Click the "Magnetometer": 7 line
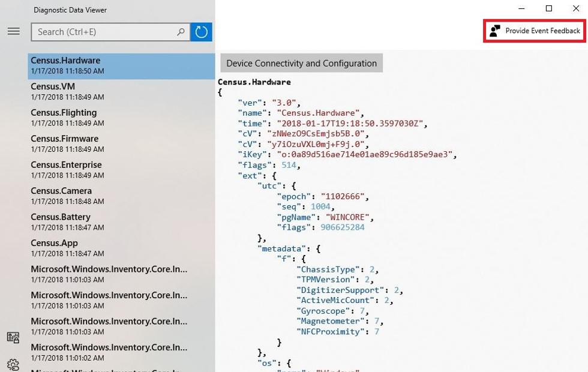This screenshot has height=372, width=588. click(340, 321)
